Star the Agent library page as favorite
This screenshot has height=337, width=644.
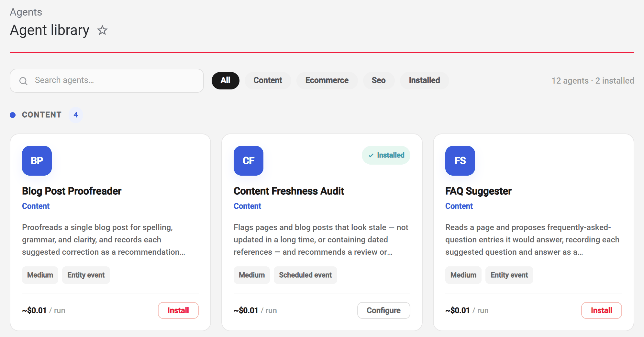coord(102,30)
